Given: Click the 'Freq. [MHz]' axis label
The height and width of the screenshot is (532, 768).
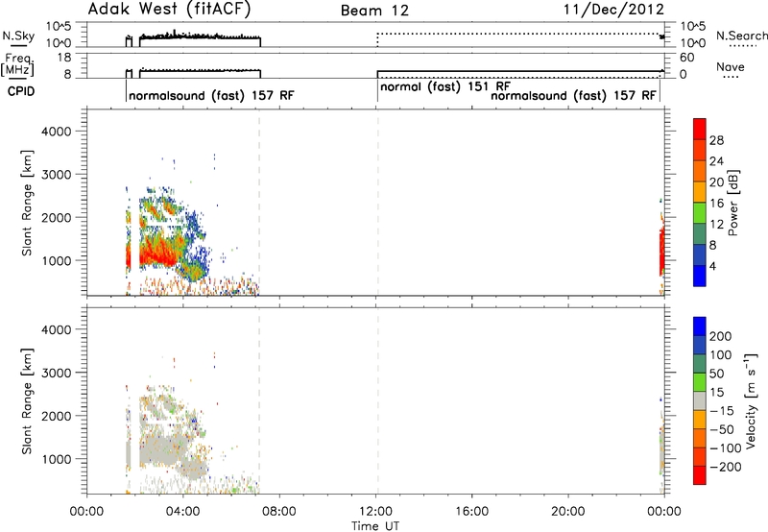Looking at the screenshot, I should (17, 64).
